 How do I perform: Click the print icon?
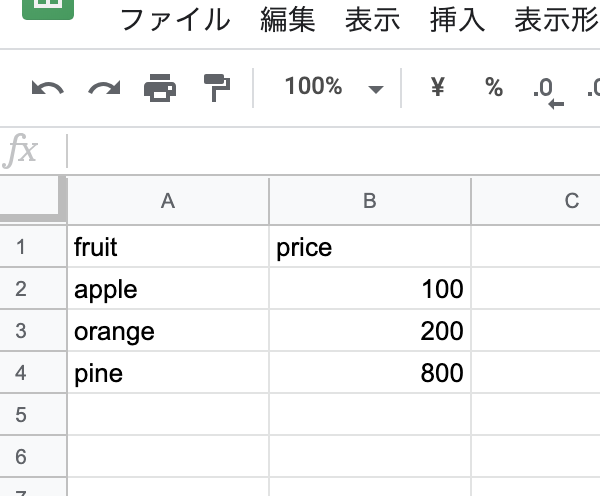click(159, 88)
